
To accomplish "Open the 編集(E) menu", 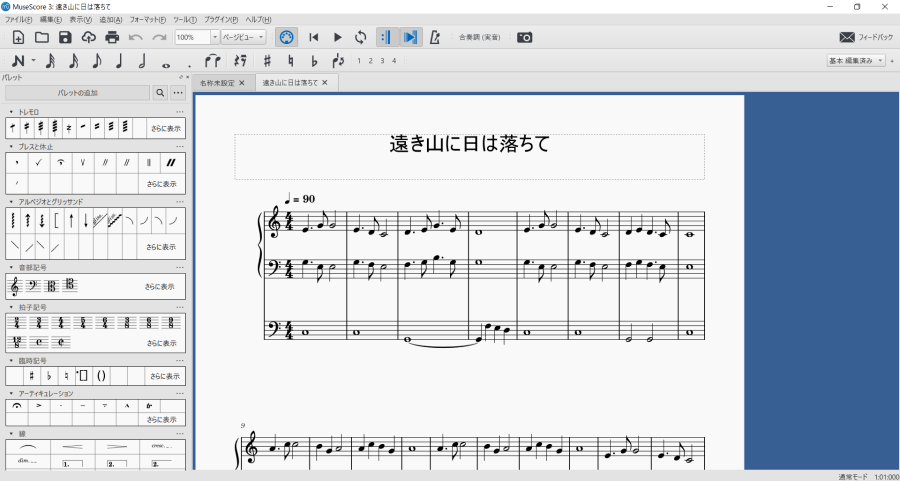I will click(51, 20).
